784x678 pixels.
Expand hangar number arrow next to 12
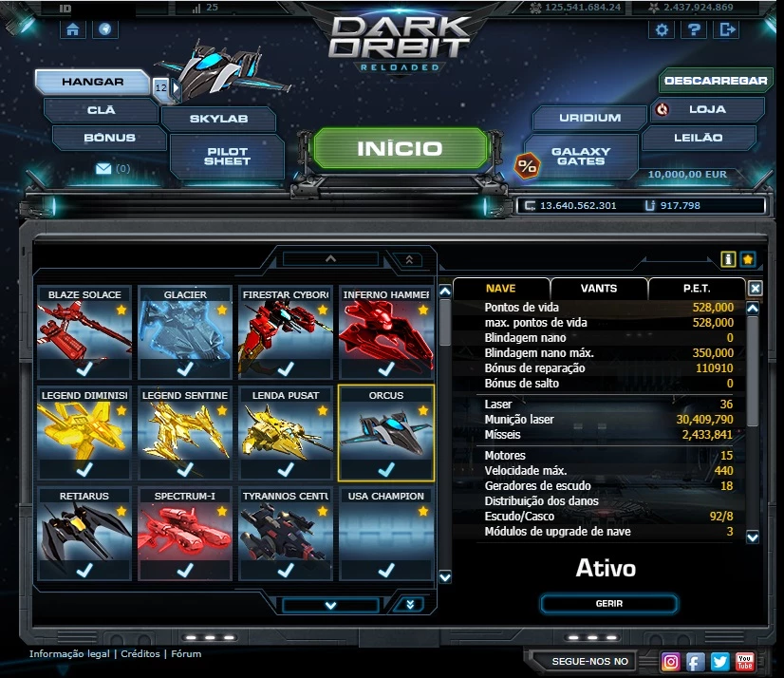tap(176, 88)
